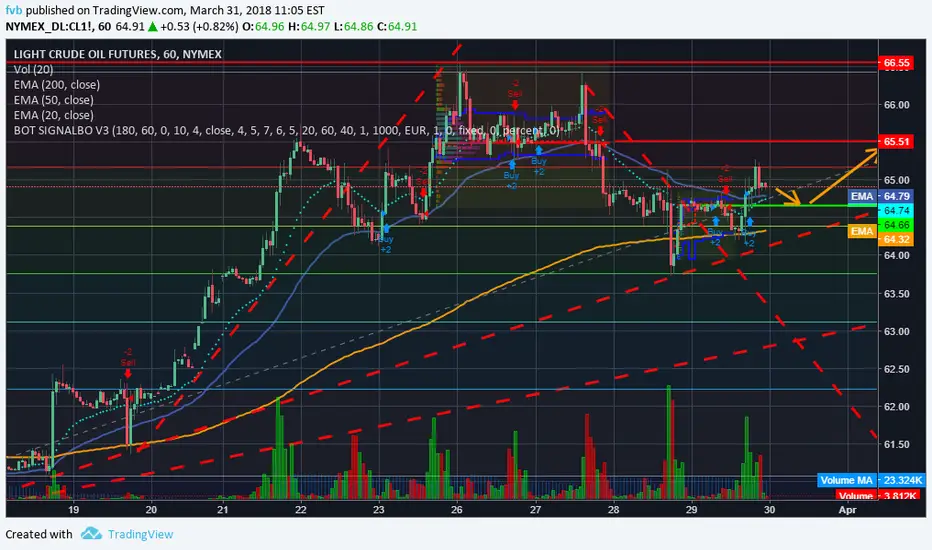Click the date label 22 on time axis
This screenshot has width=932, height=550.
[x=301, y=510]
